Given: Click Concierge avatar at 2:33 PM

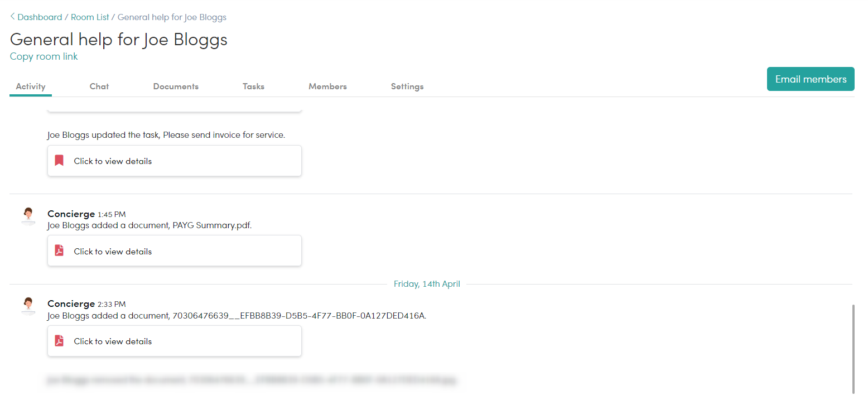Looking at the screenshot, I should tap(28, 305).
